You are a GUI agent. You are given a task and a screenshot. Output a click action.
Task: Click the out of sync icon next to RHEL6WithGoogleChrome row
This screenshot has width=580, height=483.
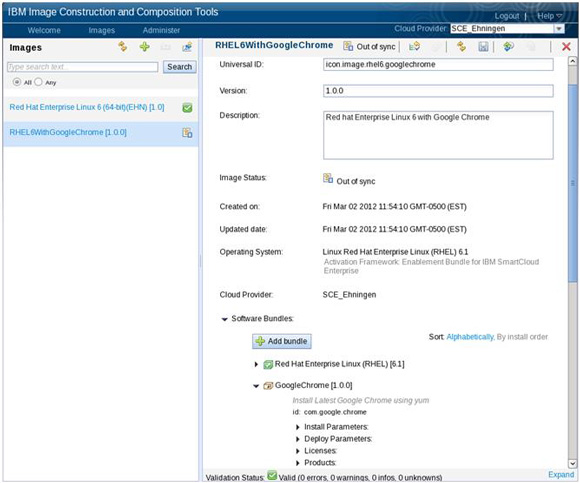click(187, 133)
